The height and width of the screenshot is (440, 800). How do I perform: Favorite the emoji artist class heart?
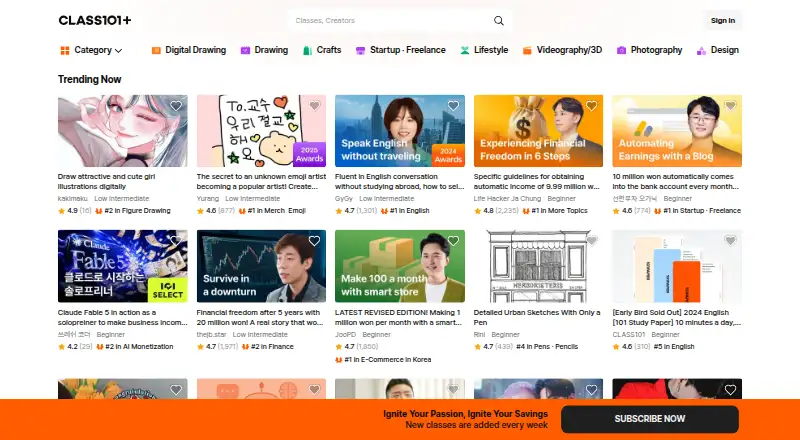click(314, 106)
